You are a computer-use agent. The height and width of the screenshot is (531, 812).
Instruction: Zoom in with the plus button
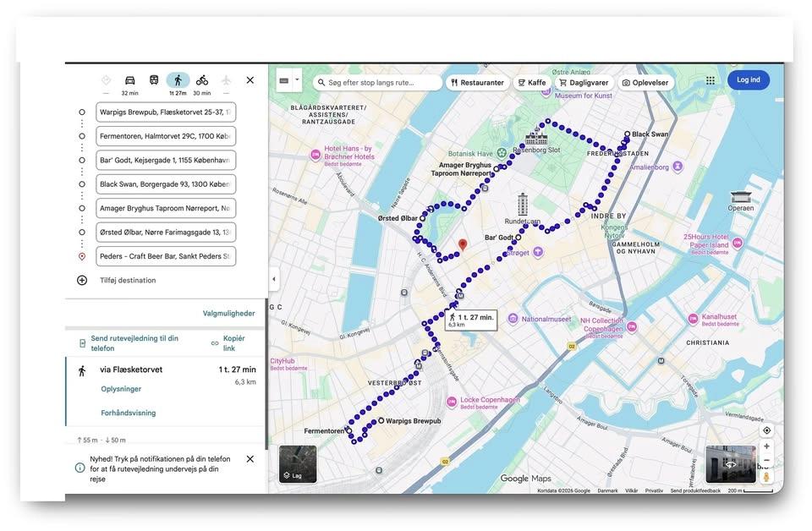766,446
